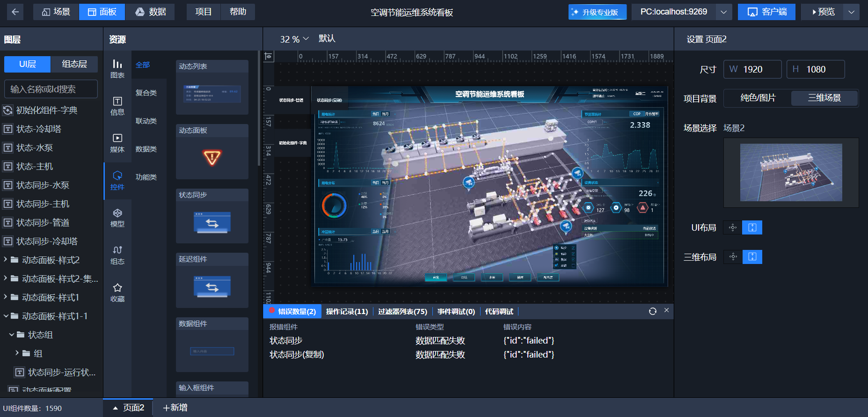868x417 pixels.
Task: Open the 信息 info resource category
Action: pyautogui.click(x=117, y=106)
